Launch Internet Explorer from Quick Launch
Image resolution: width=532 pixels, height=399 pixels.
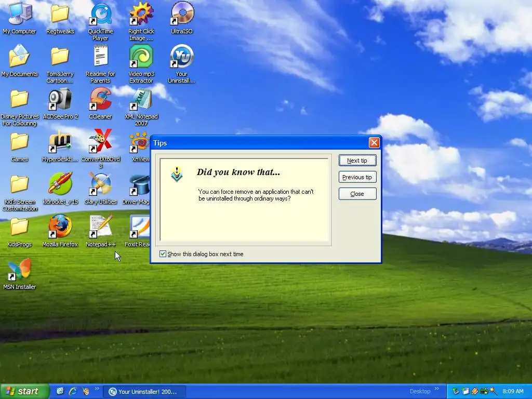[x=73, y=391]
